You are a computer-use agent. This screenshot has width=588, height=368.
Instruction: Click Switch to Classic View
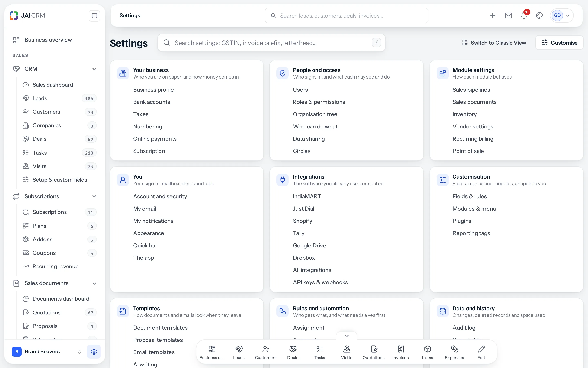(x=494, y=43)
